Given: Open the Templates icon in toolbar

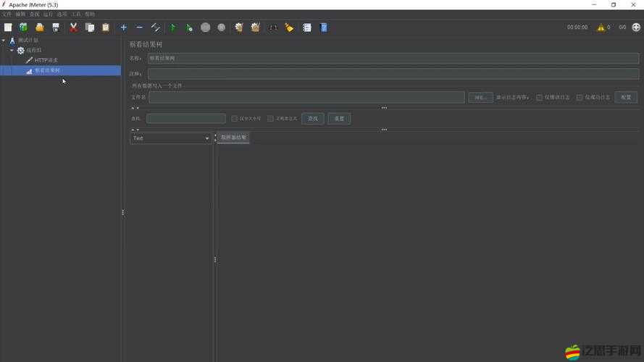Looking at the screenshot, I should click(23, 28).
